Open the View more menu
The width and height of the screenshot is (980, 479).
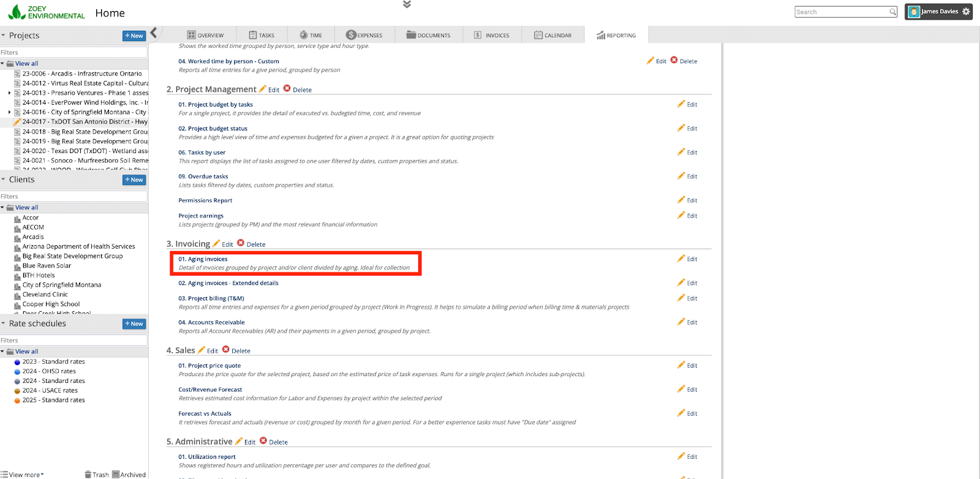pos(23,475)
